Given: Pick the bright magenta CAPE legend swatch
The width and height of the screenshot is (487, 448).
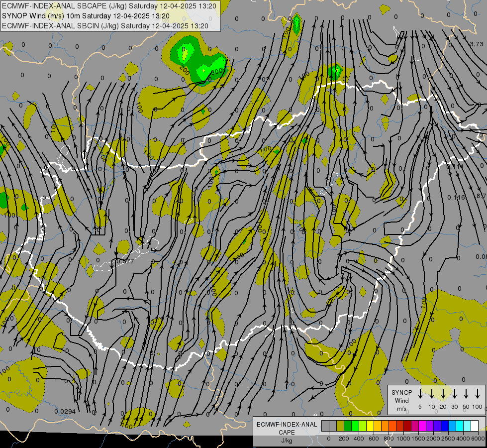Looking at the screenshot, I should tap(422, 426).
